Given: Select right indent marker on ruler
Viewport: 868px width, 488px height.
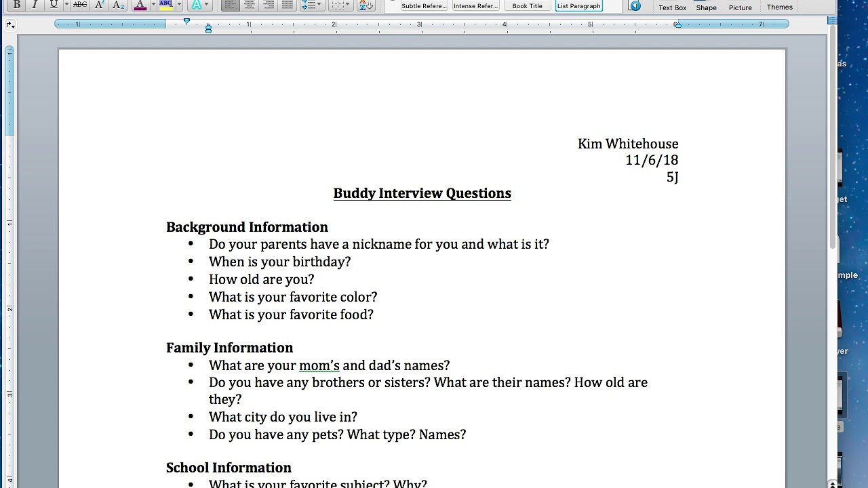Looking at the screenshot, I should click(x=677, y=24).
